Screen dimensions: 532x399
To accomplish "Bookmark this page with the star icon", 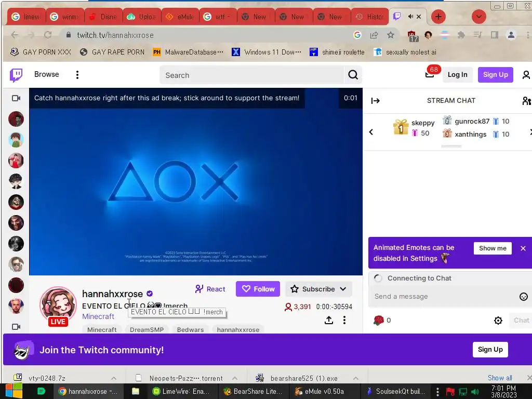I will click(x=391, y=35).
